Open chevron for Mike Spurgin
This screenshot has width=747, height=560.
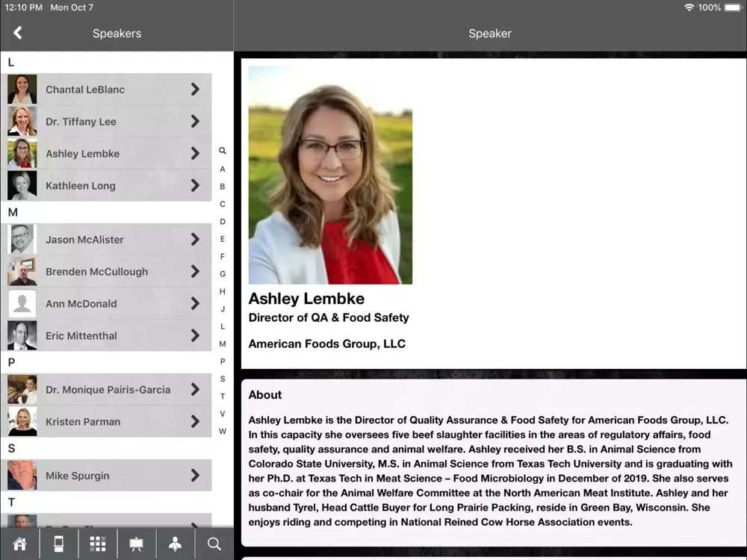coord(195,475)
